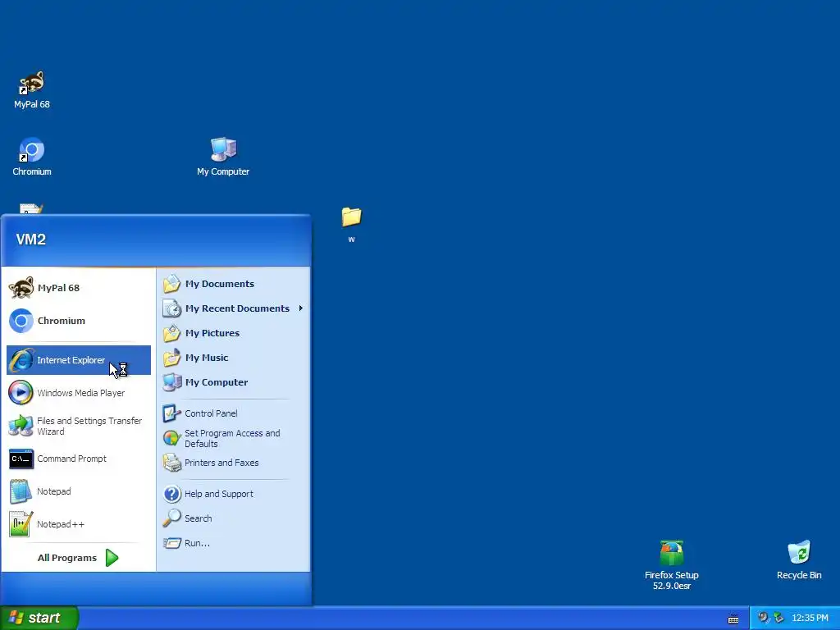Launch Chromium from Start menu pinned list
This screenshot has width=840, height=630.
pos(79,321)
